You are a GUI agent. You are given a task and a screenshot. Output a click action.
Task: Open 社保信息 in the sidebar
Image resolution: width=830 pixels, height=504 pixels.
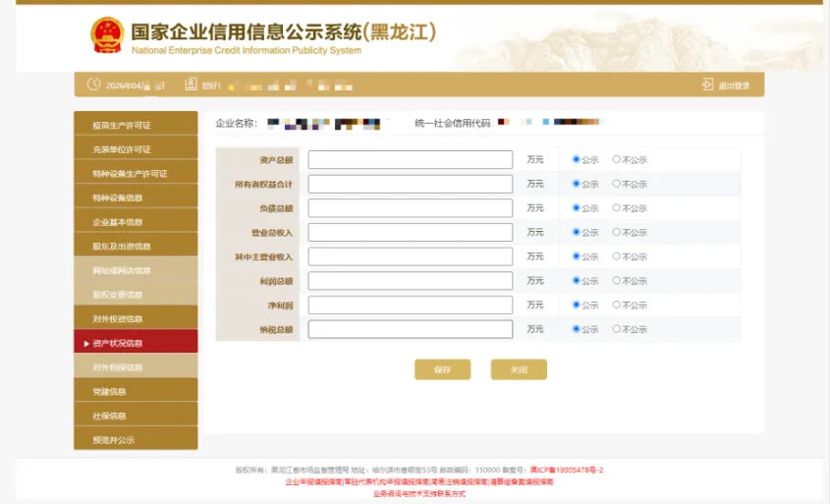(136, 415)
